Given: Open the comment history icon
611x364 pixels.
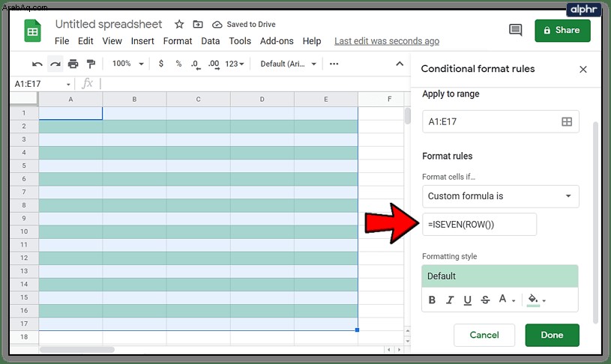Looking at the screenshot, I should click(x=516, y=30).
